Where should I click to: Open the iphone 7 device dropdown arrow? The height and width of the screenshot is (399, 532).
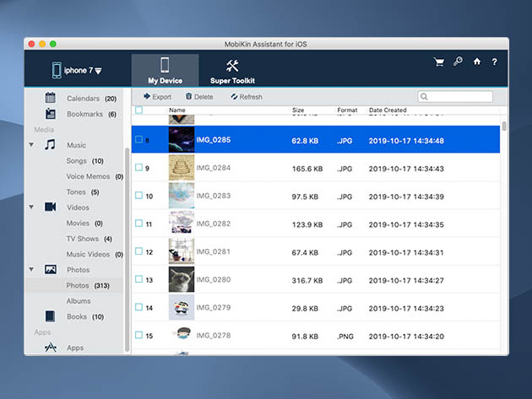[x=98, y=71]
